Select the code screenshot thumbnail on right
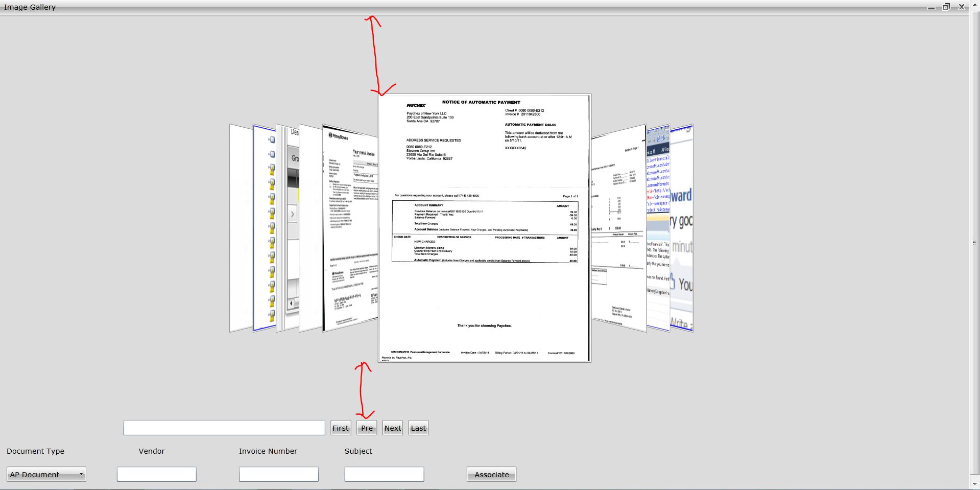 pyautogui.click(x=658, y=228)
